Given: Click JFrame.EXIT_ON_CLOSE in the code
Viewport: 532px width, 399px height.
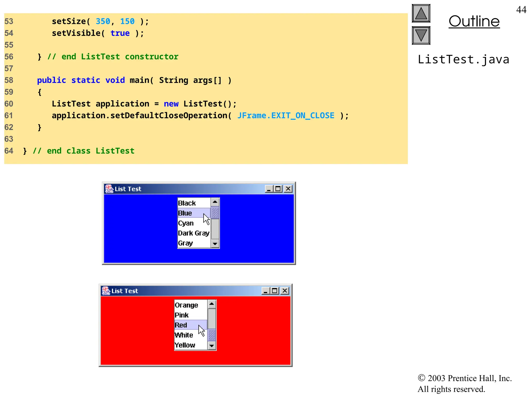Looking at the screenshot, I should tap(286, 116).
